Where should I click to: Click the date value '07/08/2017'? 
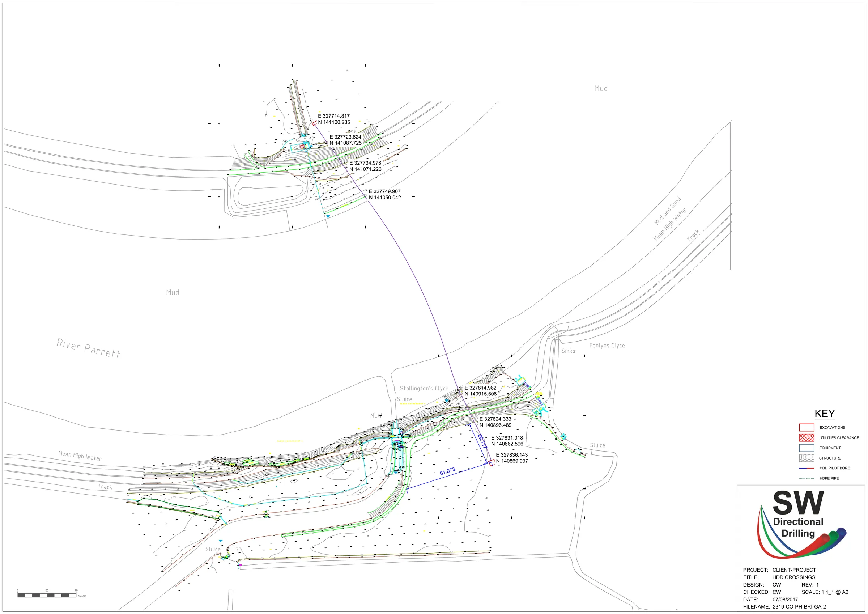click(785, 600)
